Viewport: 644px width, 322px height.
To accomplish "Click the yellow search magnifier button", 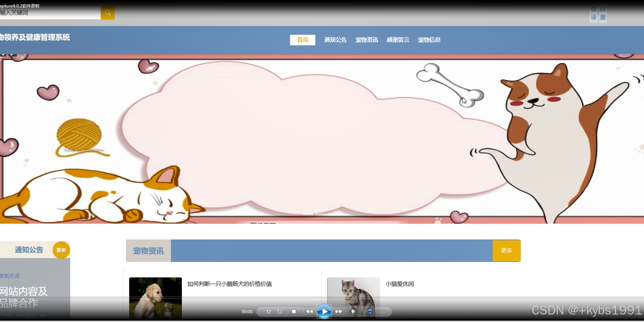I will point(108,13).
